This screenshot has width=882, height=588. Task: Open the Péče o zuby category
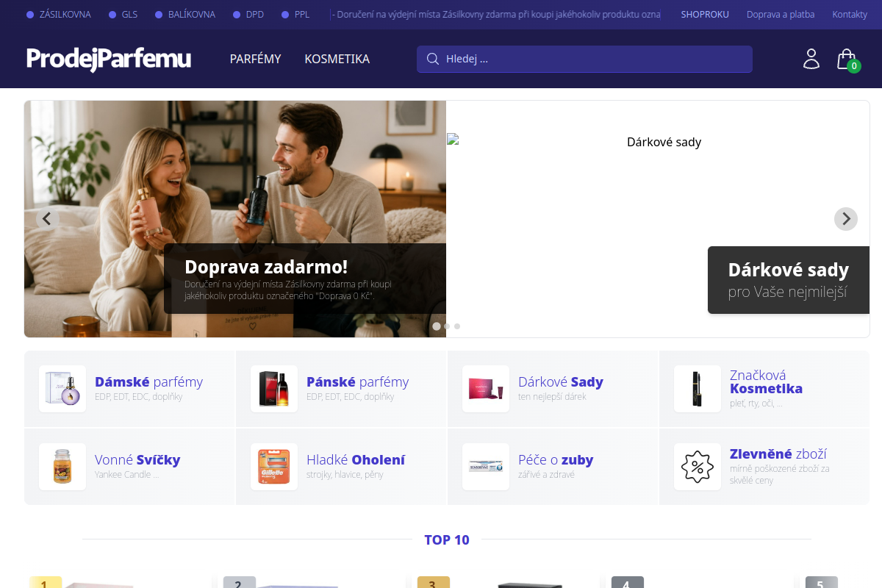click(553, 467)
